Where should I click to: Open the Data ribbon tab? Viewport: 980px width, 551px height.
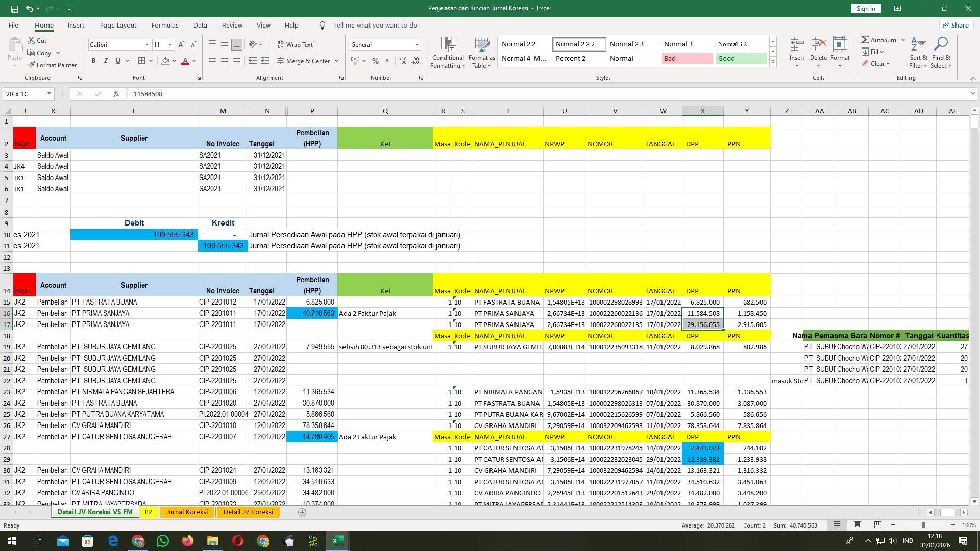coord(200,25)
